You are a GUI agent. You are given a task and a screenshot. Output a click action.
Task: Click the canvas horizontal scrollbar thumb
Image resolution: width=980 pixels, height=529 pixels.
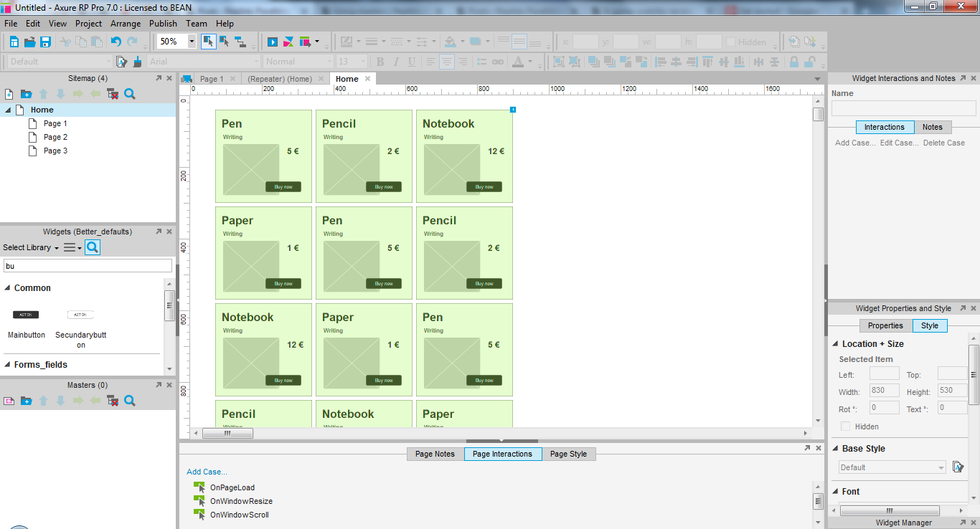pos(227,433)
